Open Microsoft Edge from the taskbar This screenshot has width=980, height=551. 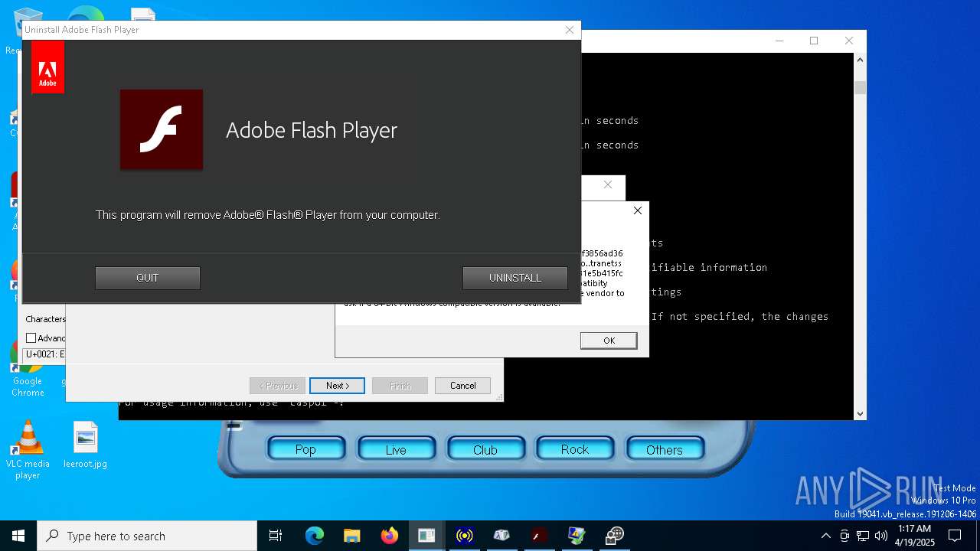click(x=315, y=536)
